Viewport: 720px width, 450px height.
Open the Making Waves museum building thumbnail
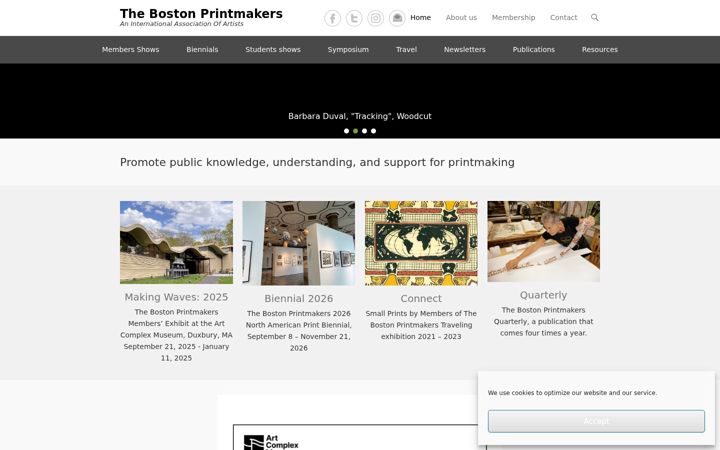coord(176,242)
